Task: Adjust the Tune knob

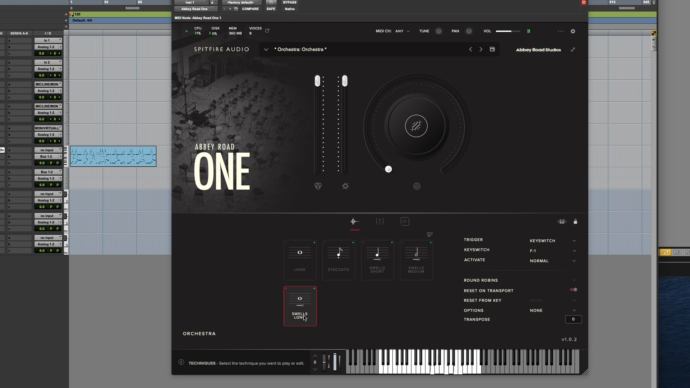Action: tap(438, 31)
